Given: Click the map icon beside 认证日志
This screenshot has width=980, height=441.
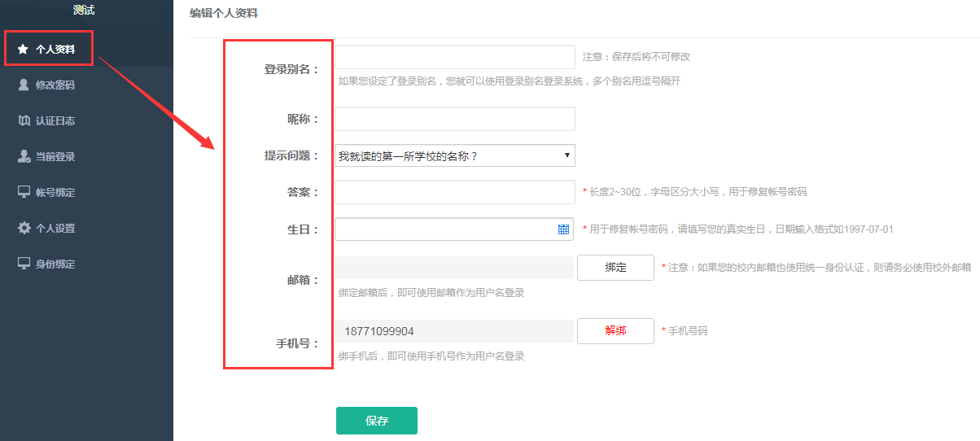Looking at the screenshot, I should [x=24, y=120].
